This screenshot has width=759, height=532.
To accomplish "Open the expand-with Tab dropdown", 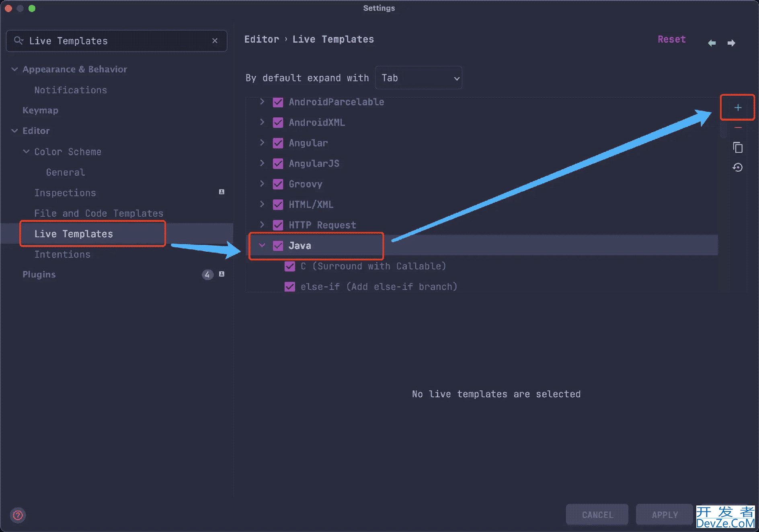I will [418, 78].
